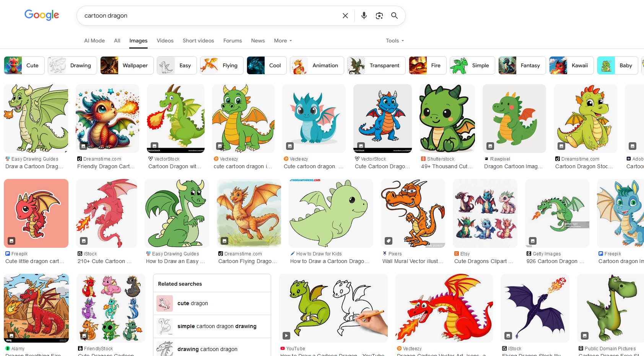Open Vecteezy red dragon vector thumbnail
The image size is (644, 356).
[x=444, y=308]
